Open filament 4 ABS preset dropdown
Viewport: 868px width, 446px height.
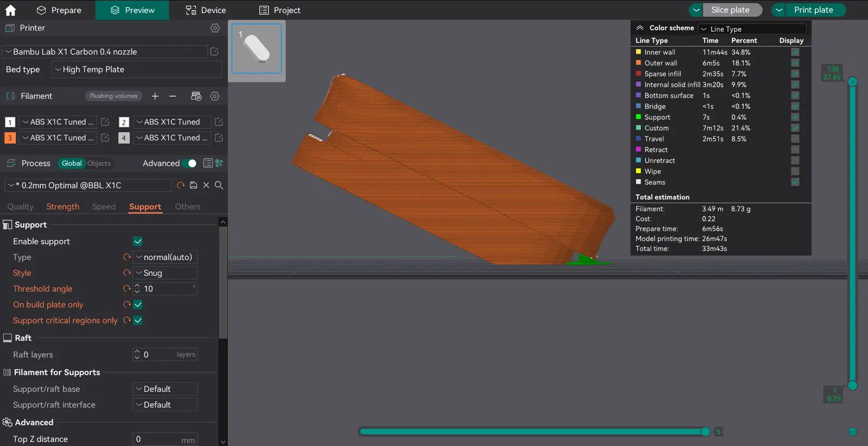(x=172, y=138)
